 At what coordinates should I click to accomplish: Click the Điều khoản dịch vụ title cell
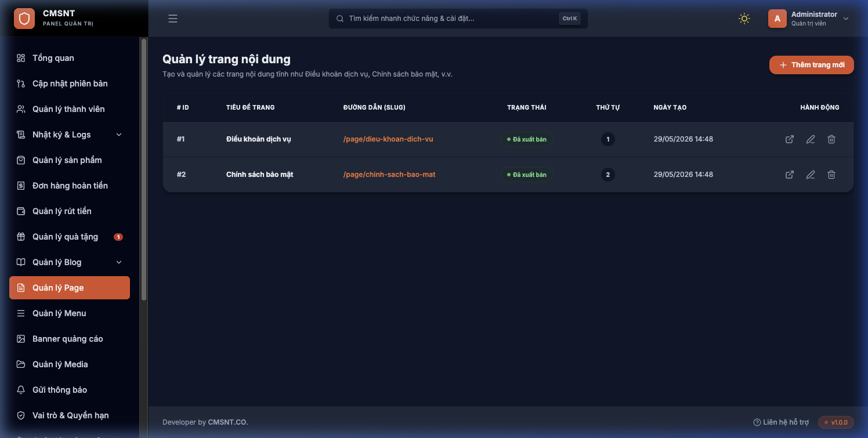[x=259, y=139]
